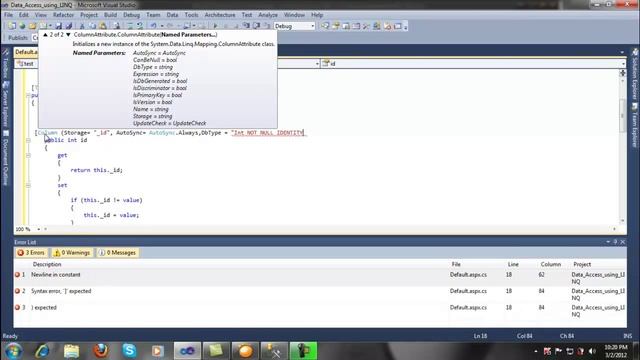Open the Solution Explorer side tab
This screenshot has width=640, height=360.
point(635,73)
